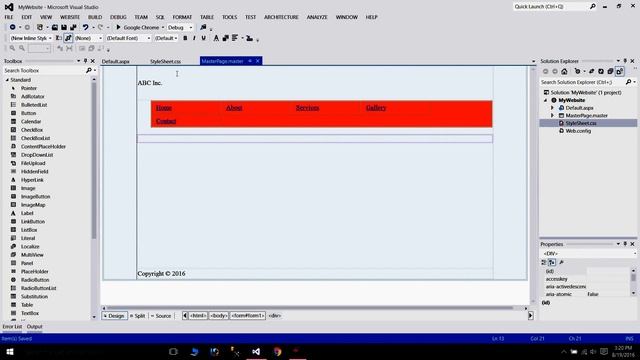
Task: Start debugging with the green play icon
Action: pyautogui.click(x=118, y=27)
